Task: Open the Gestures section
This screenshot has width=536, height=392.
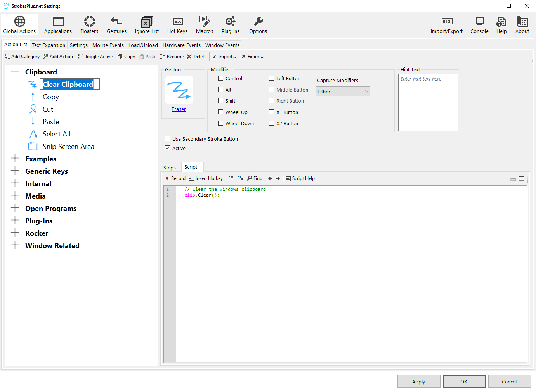Action: [116, 25]
